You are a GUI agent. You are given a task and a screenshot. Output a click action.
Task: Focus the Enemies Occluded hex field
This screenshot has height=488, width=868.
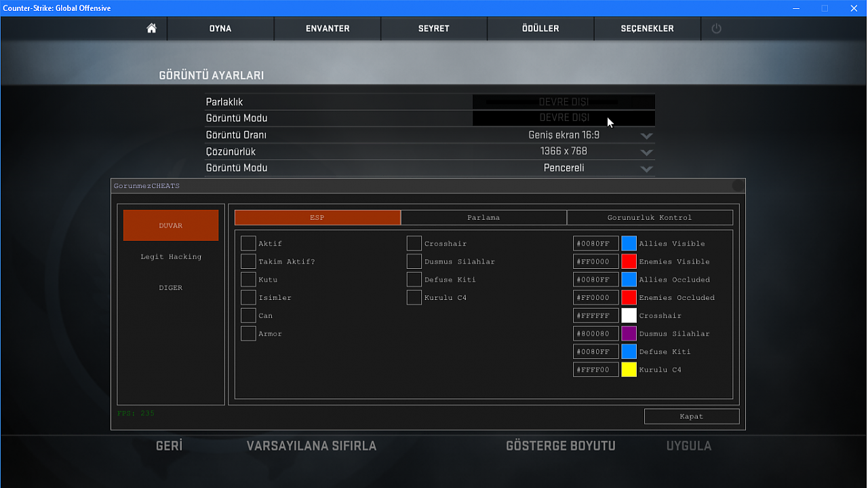596,297
